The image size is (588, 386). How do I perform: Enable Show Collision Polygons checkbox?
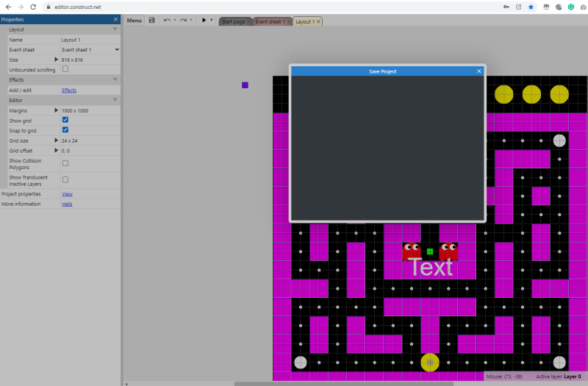65,163
